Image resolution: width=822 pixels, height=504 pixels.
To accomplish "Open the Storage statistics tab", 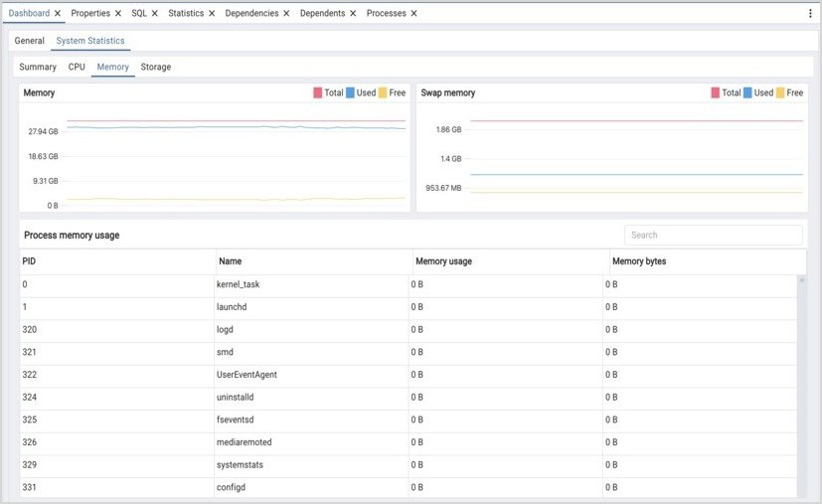I will [156, 67].
